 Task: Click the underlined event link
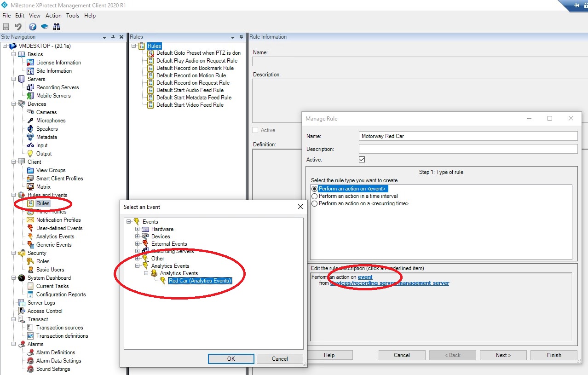365,277
